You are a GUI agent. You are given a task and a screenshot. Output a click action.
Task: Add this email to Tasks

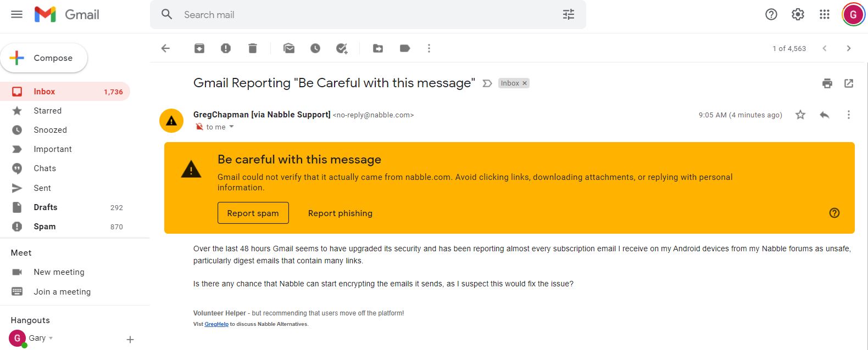tap(342, 48)
